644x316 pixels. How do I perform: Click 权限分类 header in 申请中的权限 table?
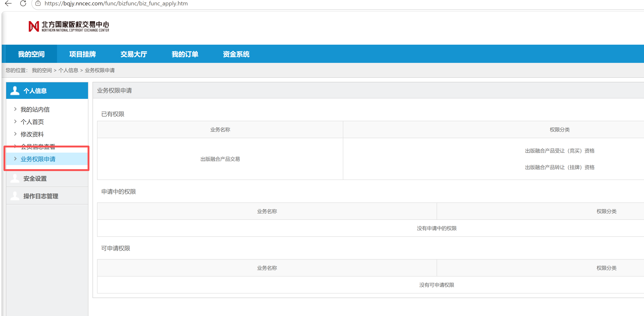click(606, 211)
